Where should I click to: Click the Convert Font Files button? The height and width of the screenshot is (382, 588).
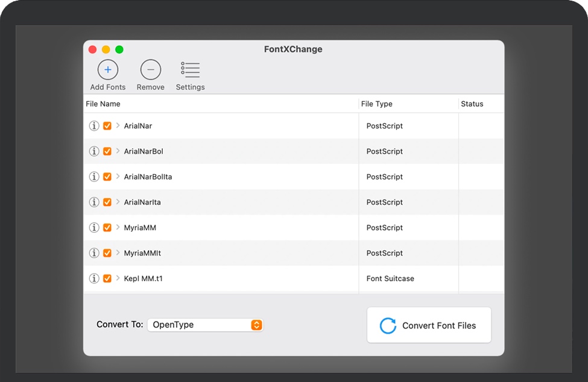429,325
